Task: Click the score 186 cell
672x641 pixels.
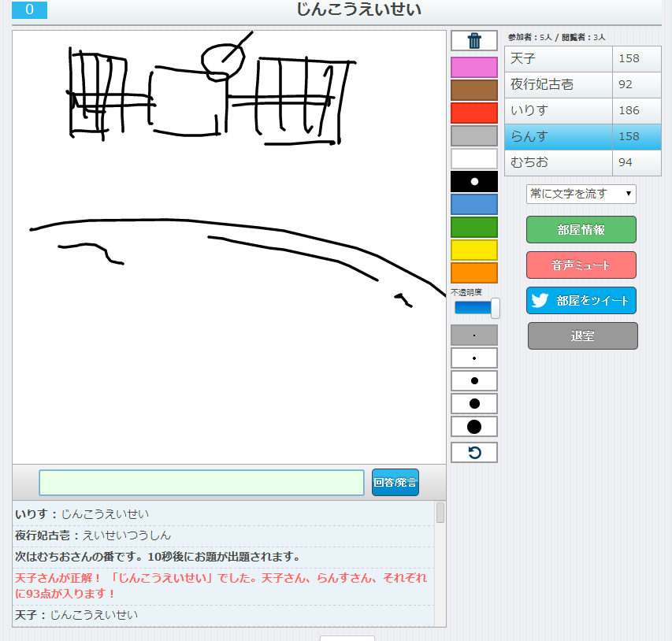Action: [x=637, y=110]
